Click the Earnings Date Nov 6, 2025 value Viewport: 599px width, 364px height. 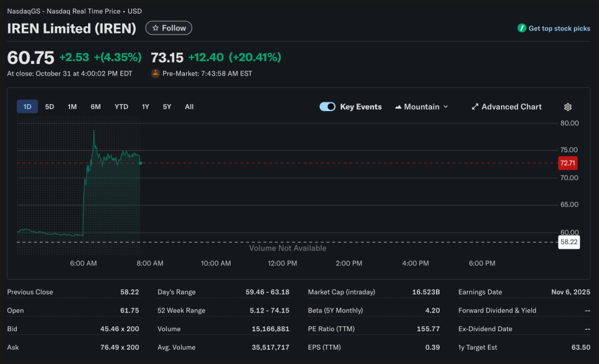[569, 291]
